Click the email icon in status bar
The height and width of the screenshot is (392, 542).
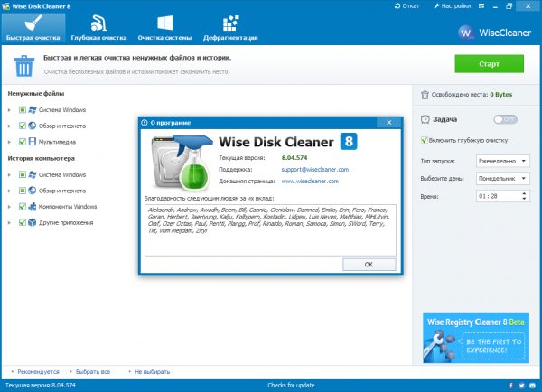pyautogui.click(x=533, y=386)
